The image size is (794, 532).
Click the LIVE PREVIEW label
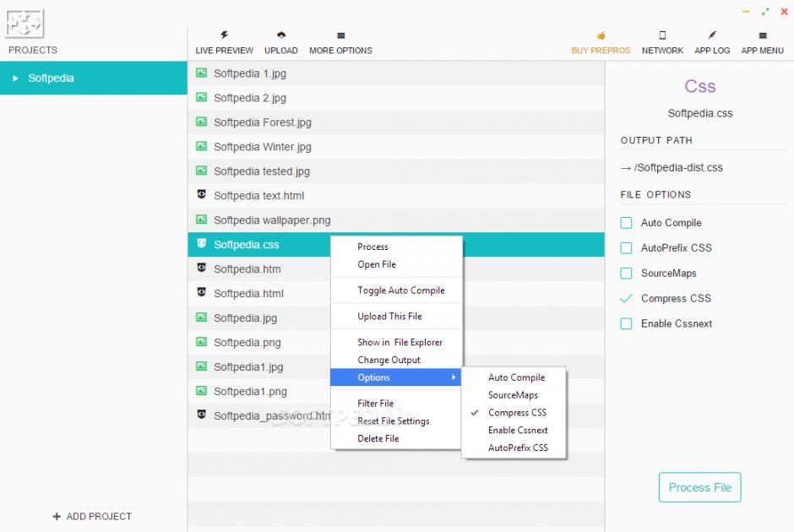tap(225, 51)
